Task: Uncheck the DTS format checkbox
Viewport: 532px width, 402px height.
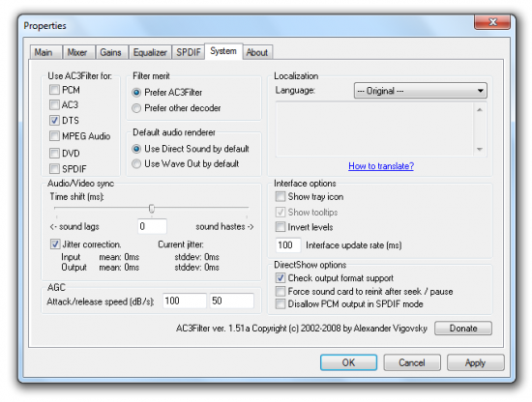Action: 54,121
